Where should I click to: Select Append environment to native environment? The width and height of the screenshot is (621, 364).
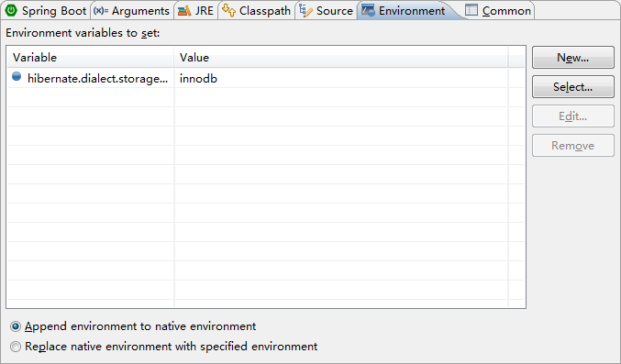pos(133,326)
